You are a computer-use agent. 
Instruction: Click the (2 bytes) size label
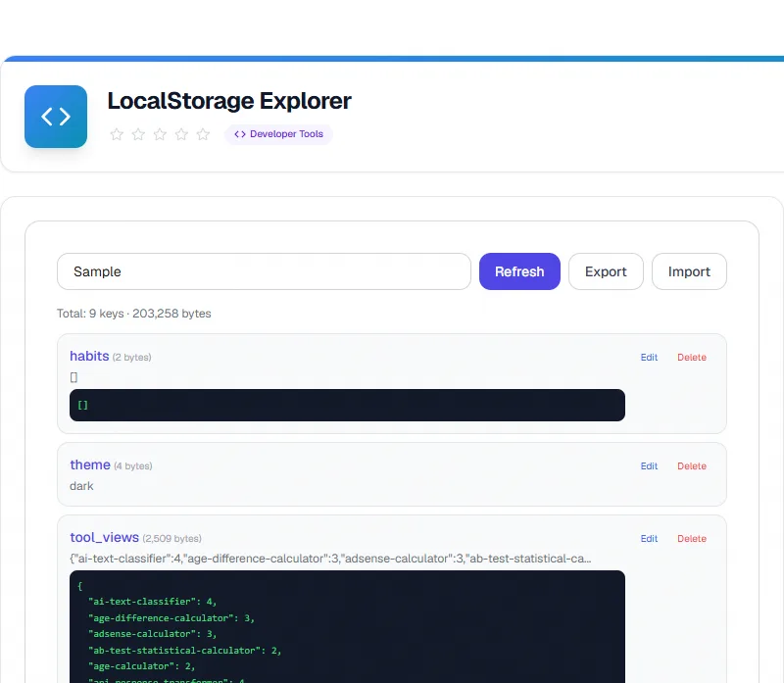point(132,358)
